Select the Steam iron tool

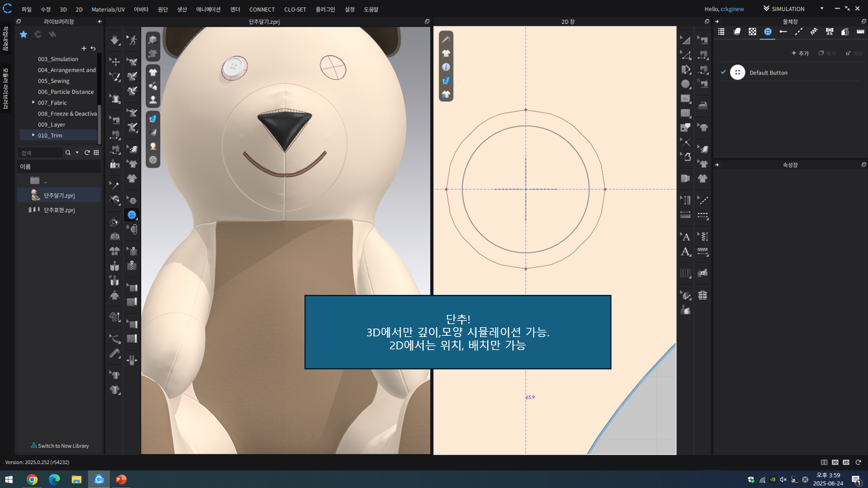pyautogui.click(x=703, y=106)
